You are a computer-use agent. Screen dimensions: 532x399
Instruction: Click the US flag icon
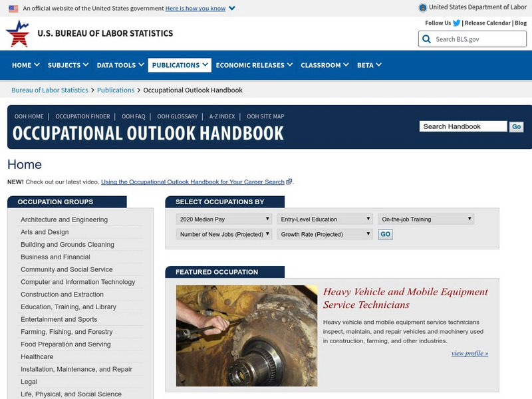pyautogui.click(x=13, y=9)
